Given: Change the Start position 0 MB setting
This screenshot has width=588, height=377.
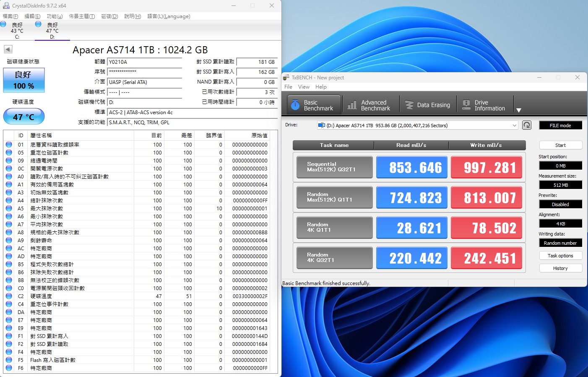Looking at the screenshot, I should tap(560, 166).
